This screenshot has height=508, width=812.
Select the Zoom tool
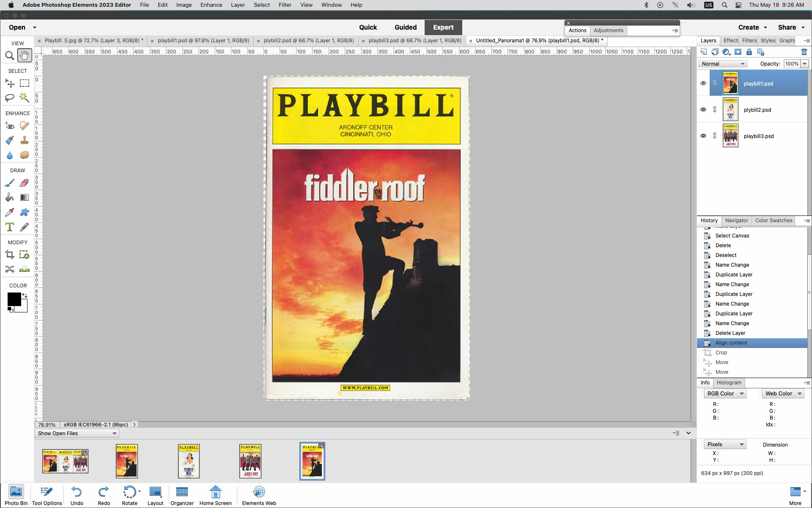coord(9,55)
